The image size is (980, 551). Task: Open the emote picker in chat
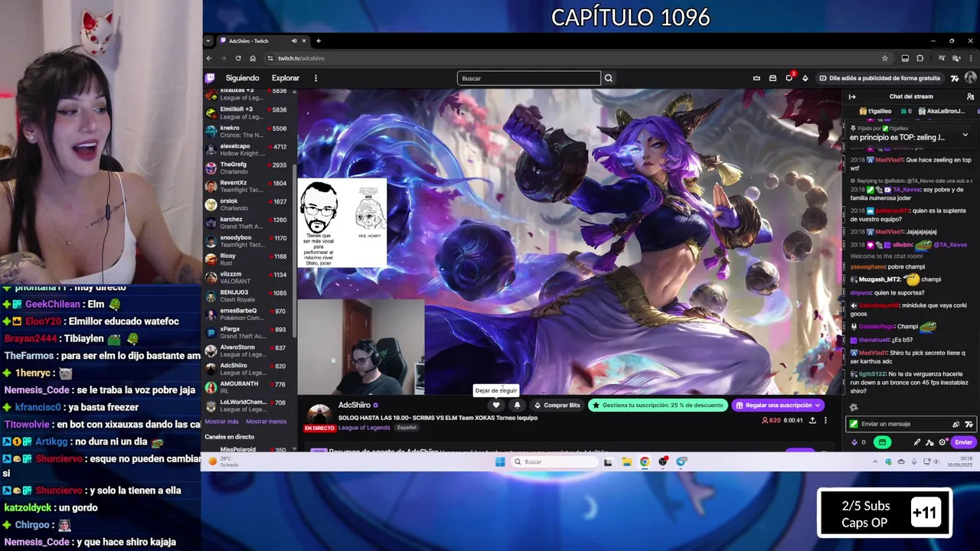click(969, 424)
